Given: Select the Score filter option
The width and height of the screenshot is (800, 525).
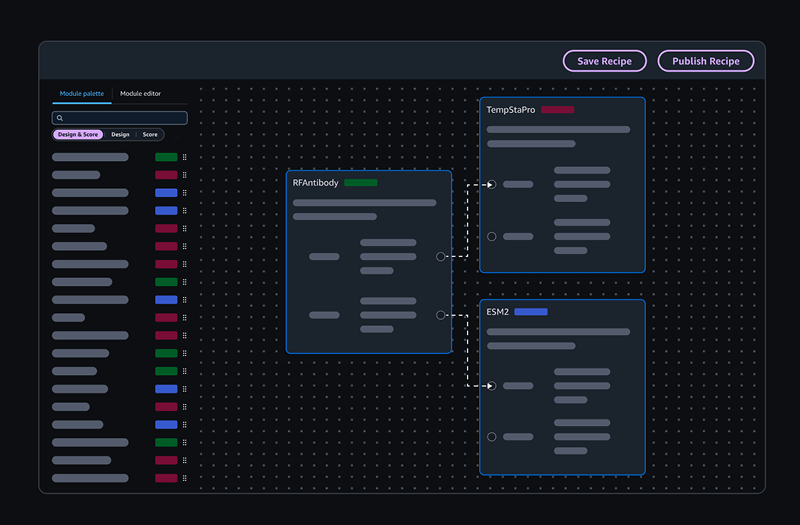Looking at the screenshot, I should (150, 134).
